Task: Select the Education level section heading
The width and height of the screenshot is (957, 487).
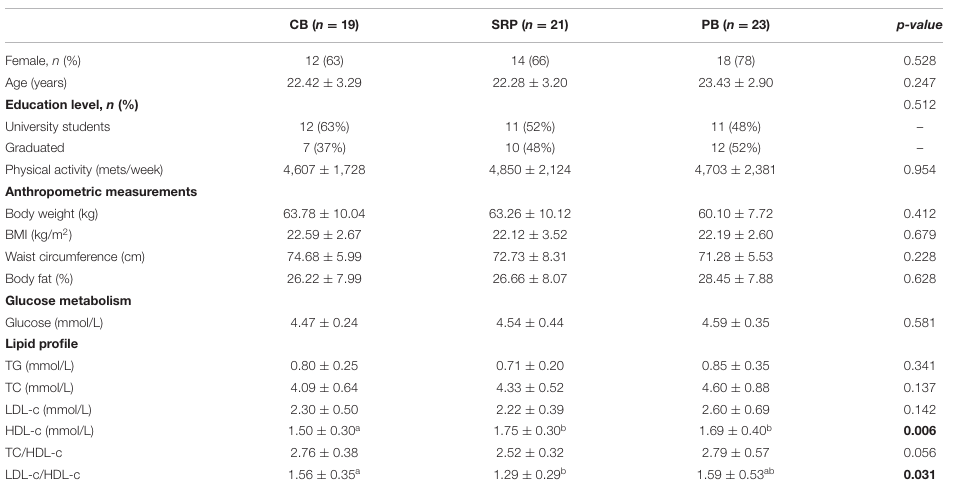Action: pos(72,105)
